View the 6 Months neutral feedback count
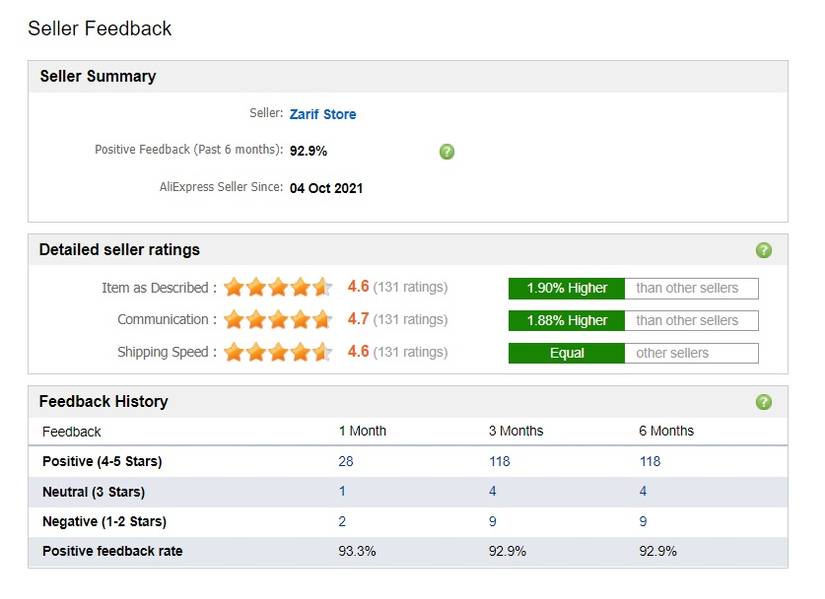 pyautogui.click(x=643, y=491)
